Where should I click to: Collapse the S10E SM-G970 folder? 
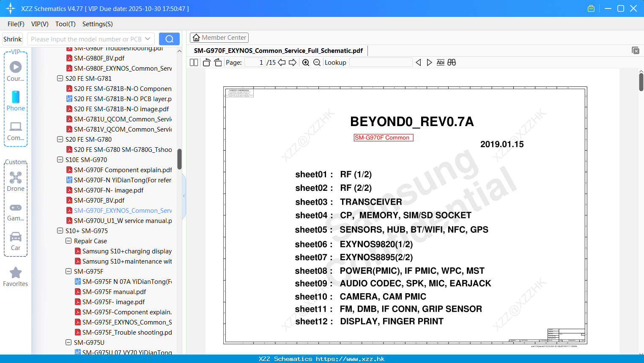(60, 159)
